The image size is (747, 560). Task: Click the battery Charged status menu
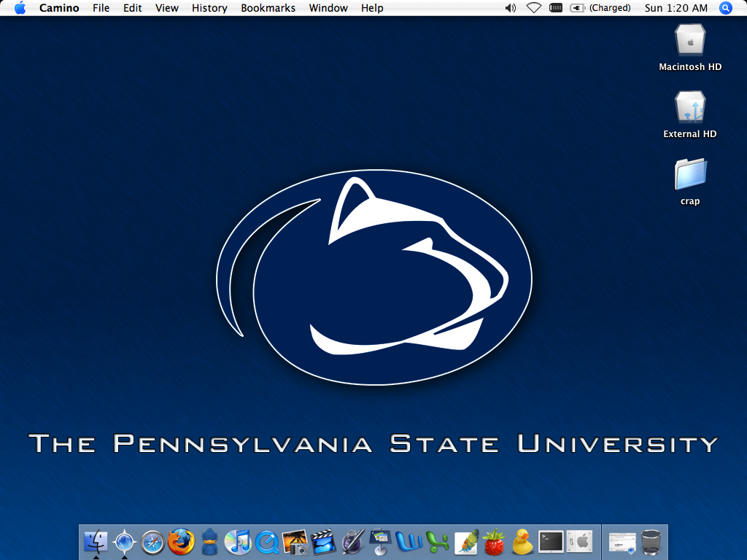600,8
